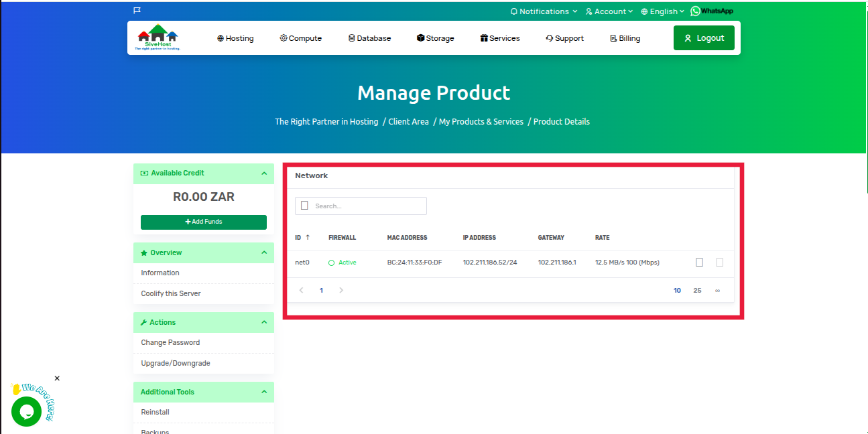
Task: Show all rows with the infinity option
Action: point(717,290)
